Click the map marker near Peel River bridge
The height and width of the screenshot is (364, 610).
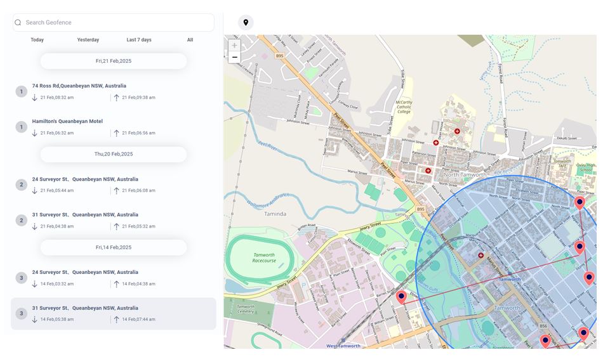[401, 296]
